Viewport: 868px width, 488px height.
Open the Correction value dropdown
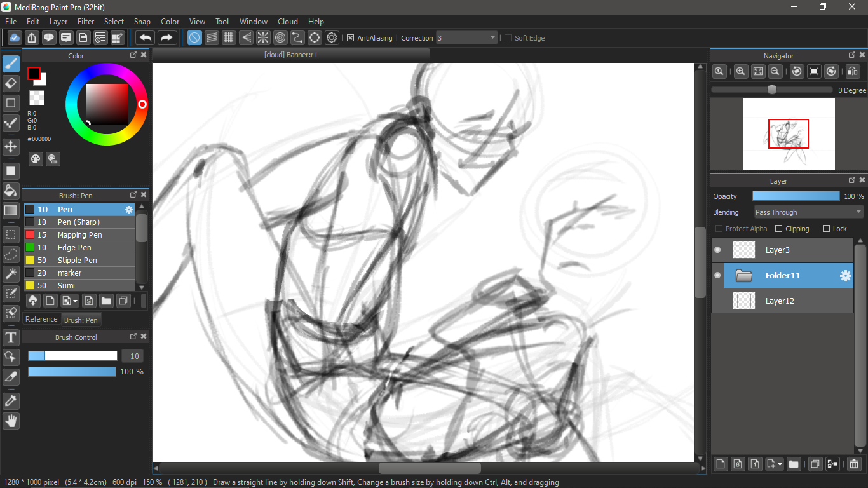(492, 38)
